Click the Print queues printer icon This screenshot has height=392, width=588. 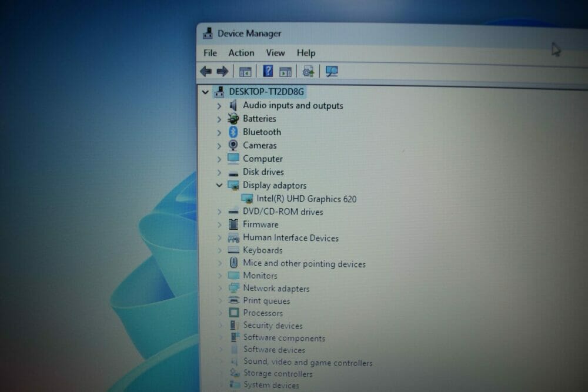tap(233, 300)
